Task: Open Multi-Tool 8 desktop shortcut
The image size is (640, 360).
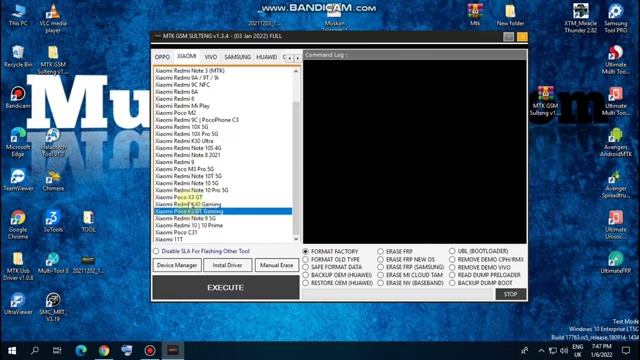Action: coord(53,263)
